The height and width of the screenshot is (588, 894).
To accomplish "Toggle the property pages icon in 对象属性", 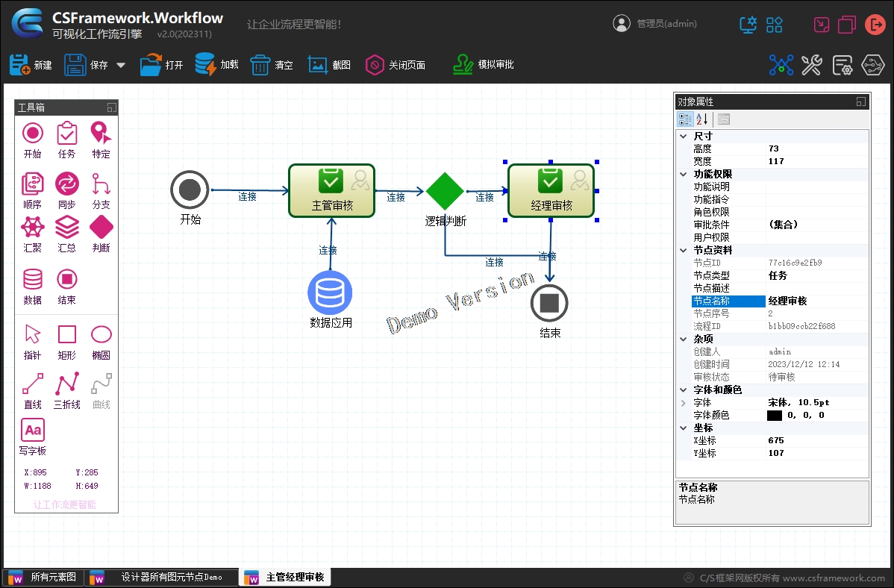I will tap(723, 119).
